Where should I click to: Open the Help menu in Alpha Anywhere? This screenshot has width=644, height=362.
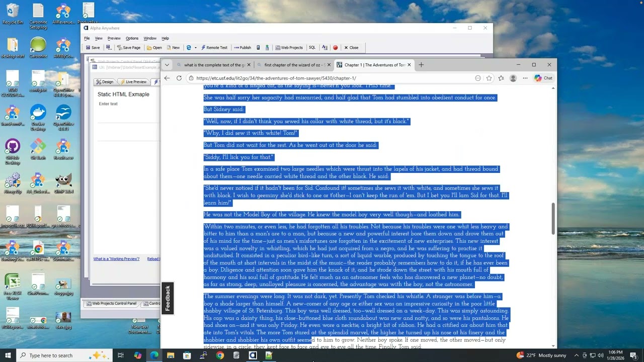[165, 38]
